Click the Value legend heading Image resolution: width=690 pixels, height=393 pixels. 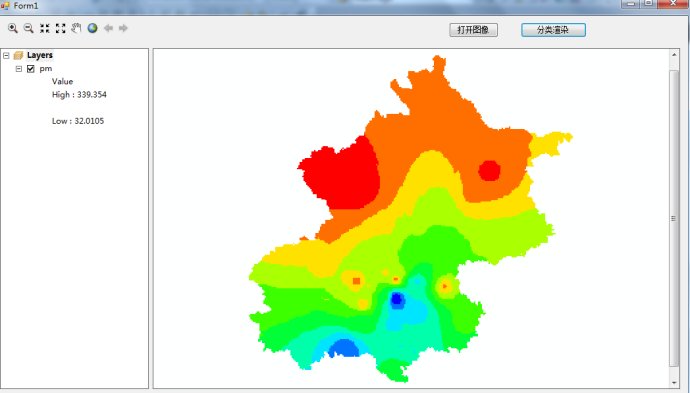coord(62,81)
